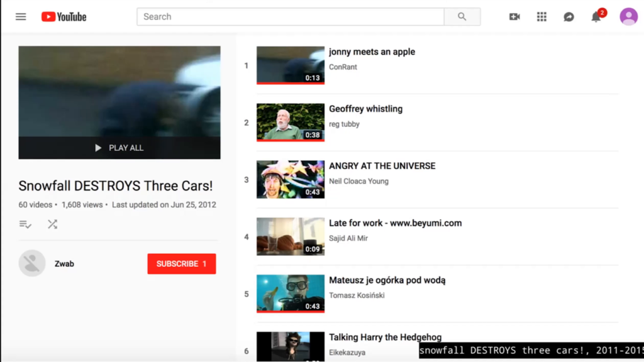
Task: Click the red Subscribe button
Action: coord(182,263)
